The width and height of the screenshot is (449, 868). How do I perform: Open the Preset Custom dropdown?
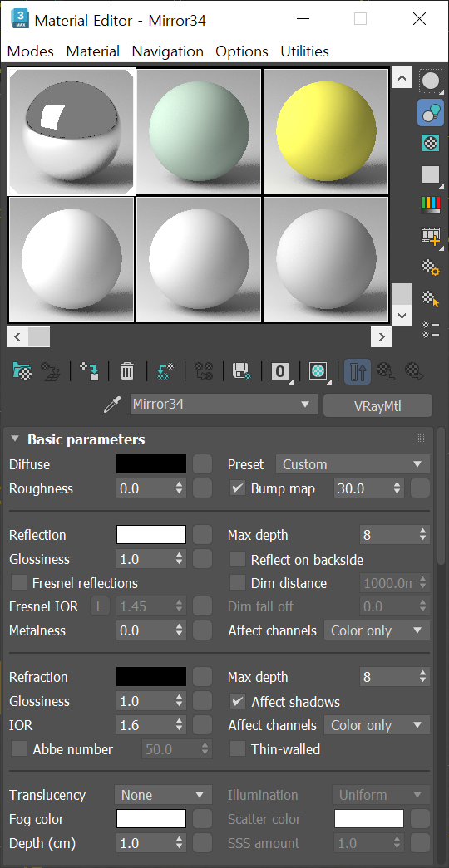click(353, 463)
